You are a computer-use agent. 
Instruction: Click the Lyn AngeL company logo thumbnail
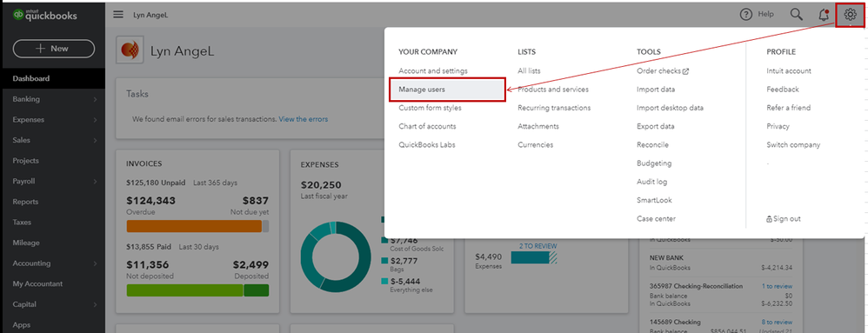click(x=130, y=50)
